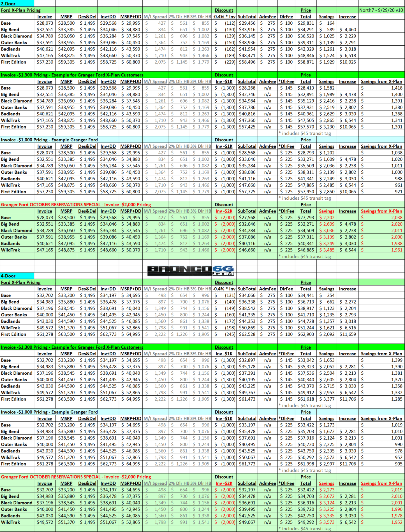The image size is (405, 532).
Task: Select the X-Plan savings value 1,301
Action: click(x=382, y=127)
